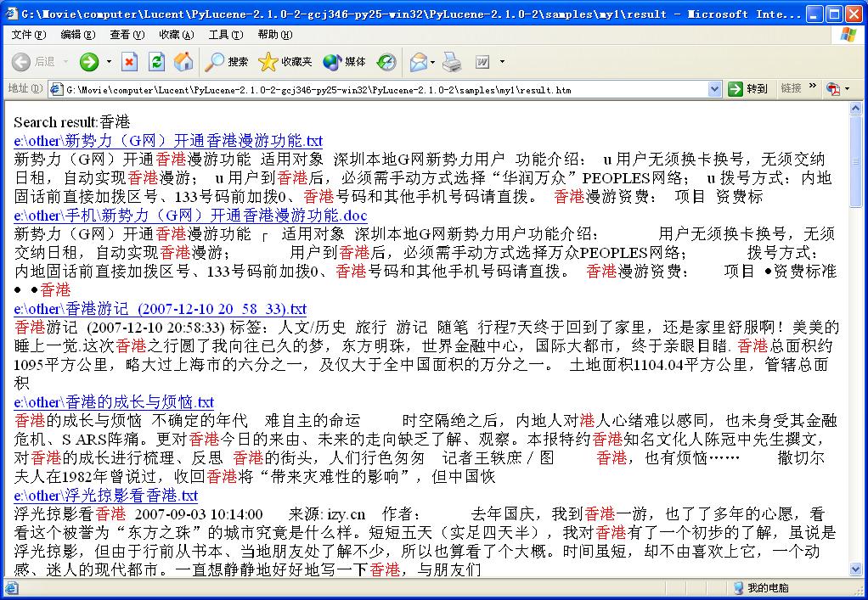Expand the 链接 Links toolbar chevron
Screen dimensions: 868x600
812,87
